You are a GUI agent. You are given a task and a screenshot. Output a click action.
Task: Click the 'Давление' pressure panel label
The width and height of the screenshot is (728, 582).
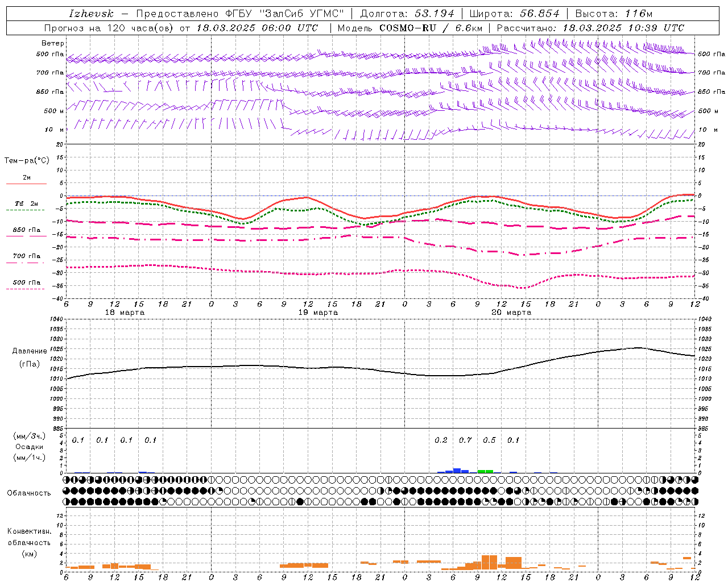[x=30, y=351]
